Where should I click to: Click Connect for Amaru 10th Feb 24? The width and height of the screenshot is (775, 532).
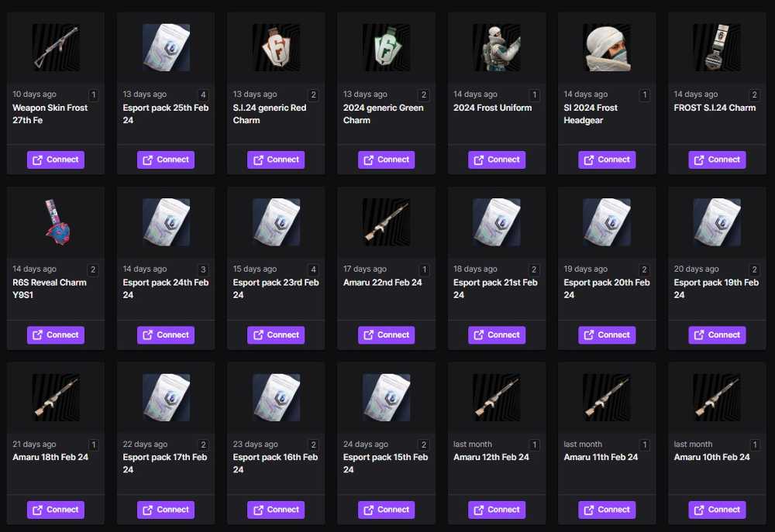(717, 510)
